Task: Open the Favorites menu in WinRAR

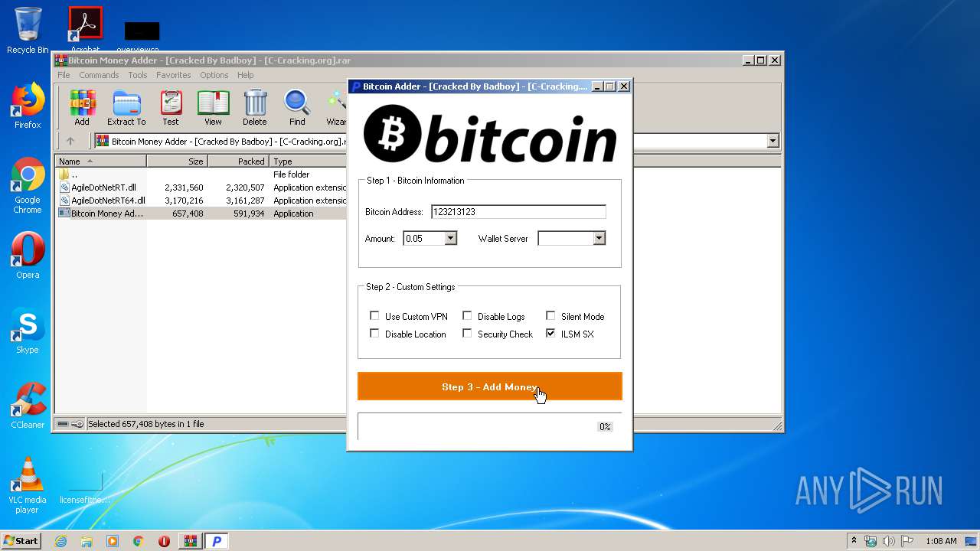Action: (174, 75)
